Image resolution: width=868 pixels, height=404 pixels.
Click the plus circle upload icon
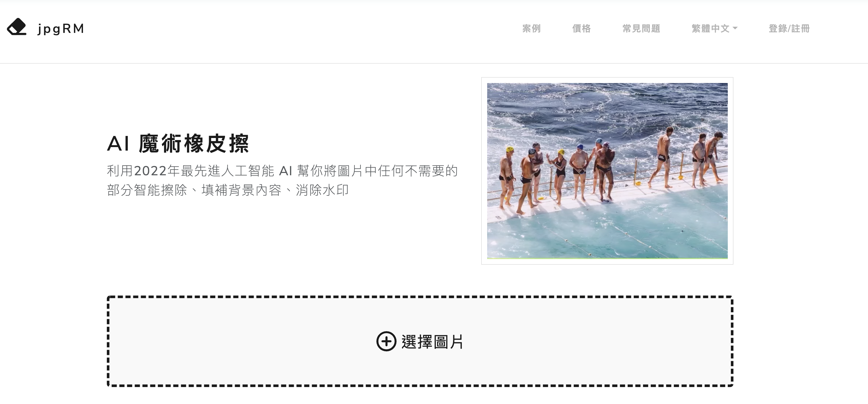coord(386,341)
